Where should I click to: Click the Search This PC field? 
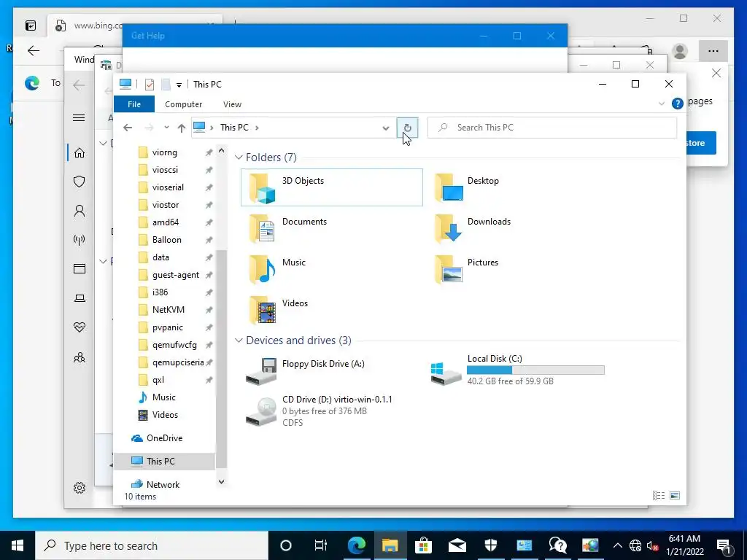pyautogui.click(x=552, y=128)
